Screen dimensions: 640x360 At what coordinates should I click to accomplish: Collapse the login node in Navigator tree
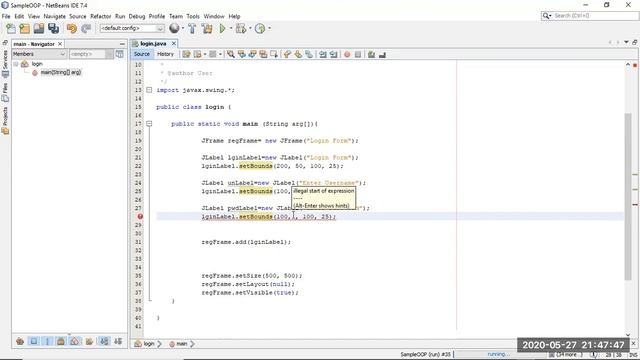pos(16,64)
